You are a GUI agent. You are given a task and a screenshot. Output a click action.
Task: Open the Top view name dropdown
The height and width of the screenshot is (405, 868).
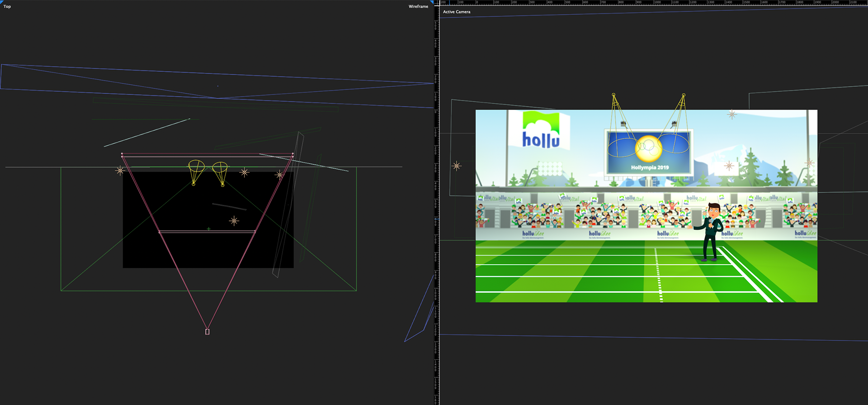(7, 7)
